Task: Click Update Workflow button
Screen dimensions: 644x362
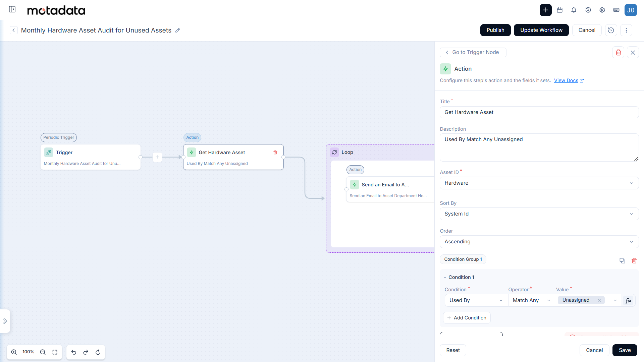Action: 541,30
